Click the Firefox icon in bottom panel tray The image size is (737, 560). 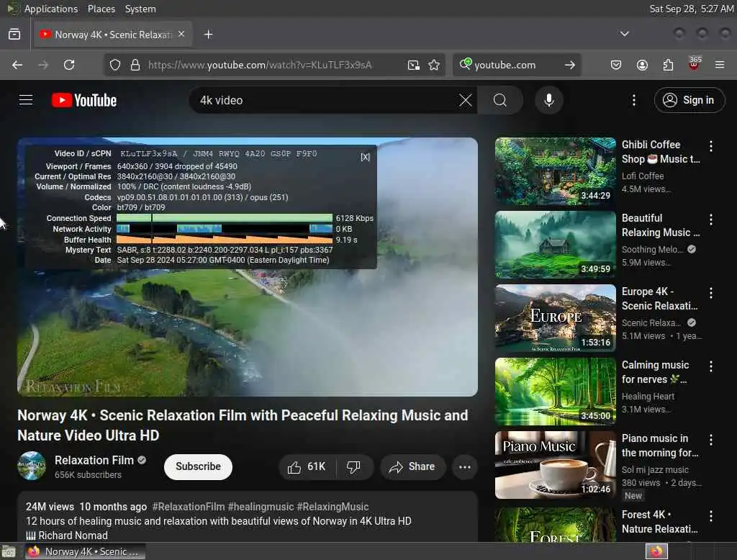(x=656, y=551)
